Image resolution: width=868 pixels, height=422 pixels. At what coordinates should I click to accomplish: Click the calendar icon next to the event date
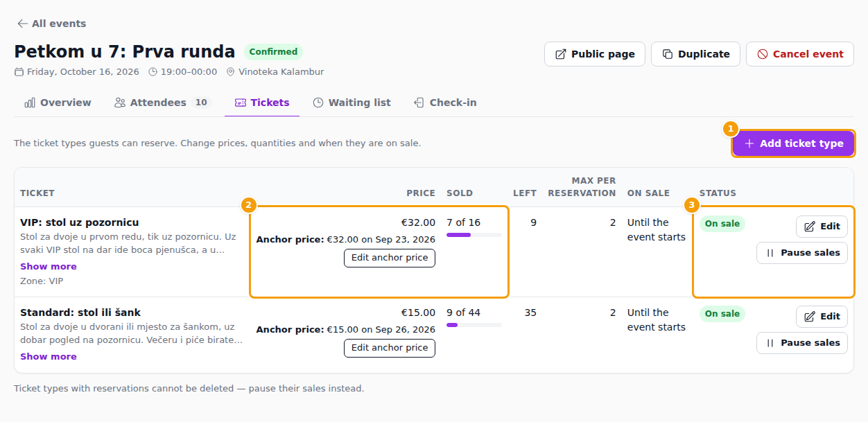(19, 72)
